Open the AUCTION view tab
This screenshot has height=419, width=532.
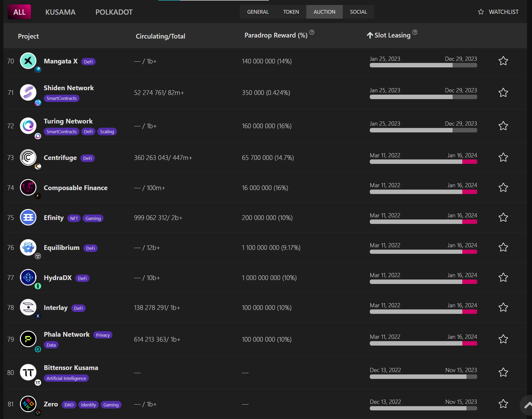point(324,12)
